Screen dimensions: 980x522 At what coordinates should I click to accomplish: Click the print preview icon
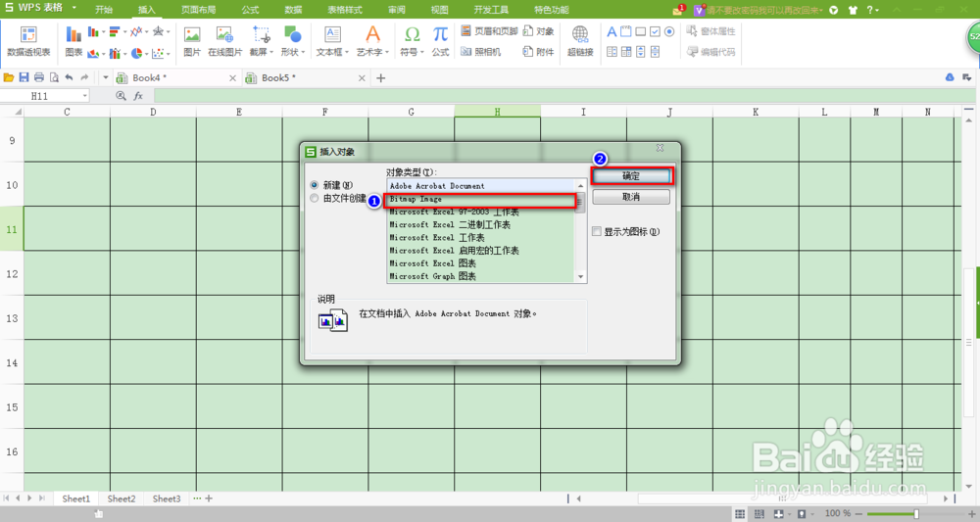coord(54,77)
